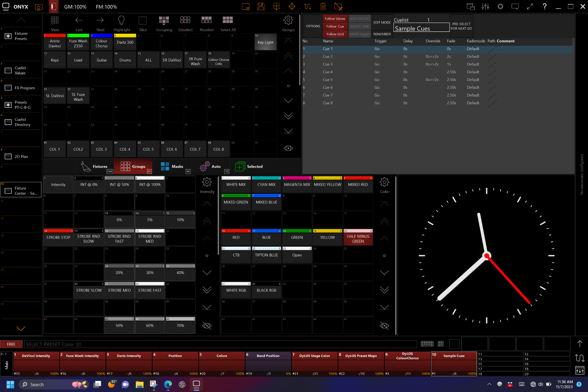The image size is (588, 392).
Task: Open the Groups settings gear icon
Action: 288,20
